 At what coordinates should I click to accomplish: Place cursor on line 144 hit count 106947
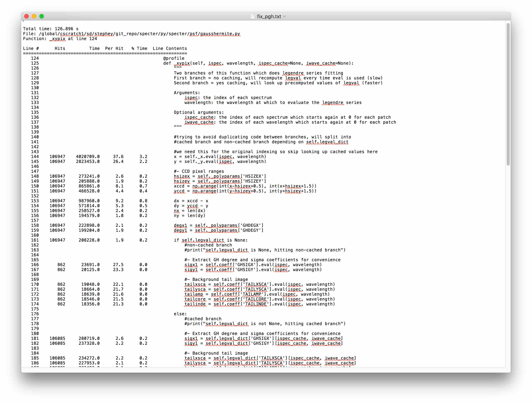[57, 156]
